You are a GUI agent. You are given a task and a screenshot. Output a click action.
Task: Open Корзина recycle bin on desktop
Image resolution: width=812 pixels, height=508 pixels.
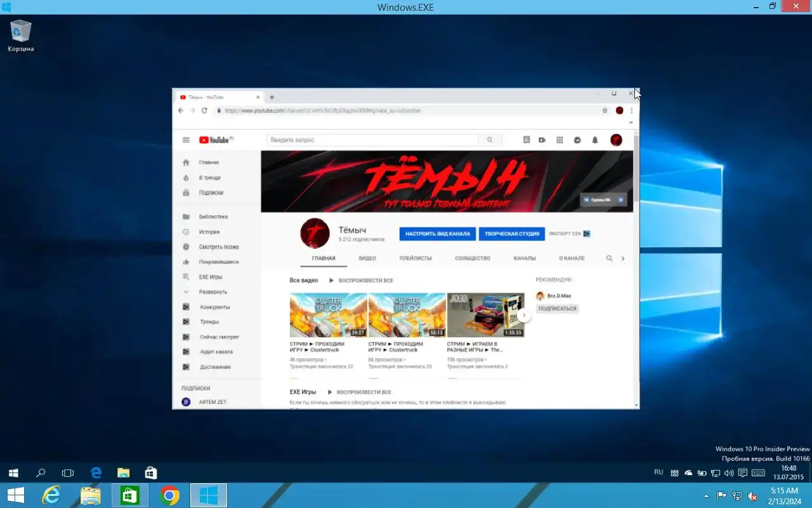[21, 36]
